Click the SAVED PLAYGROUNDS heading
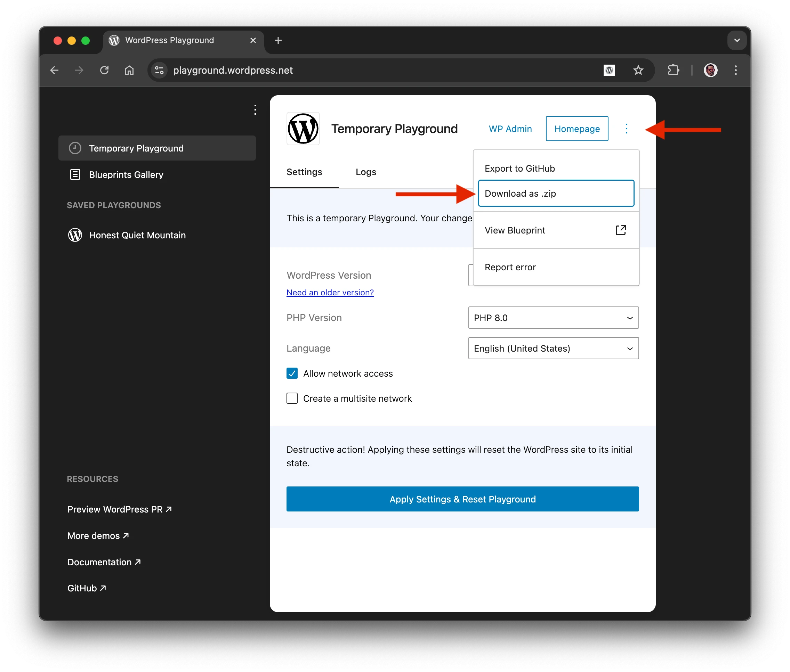Image resolution: width=790 pixels, height=672 pixels. [x=114, y=205]
